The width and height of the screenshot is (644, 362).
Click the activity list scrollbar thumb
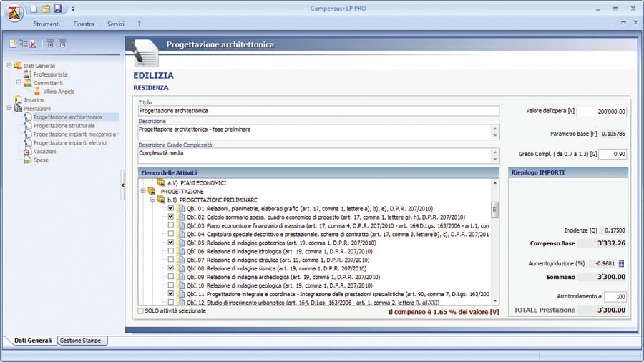point(495,210)
